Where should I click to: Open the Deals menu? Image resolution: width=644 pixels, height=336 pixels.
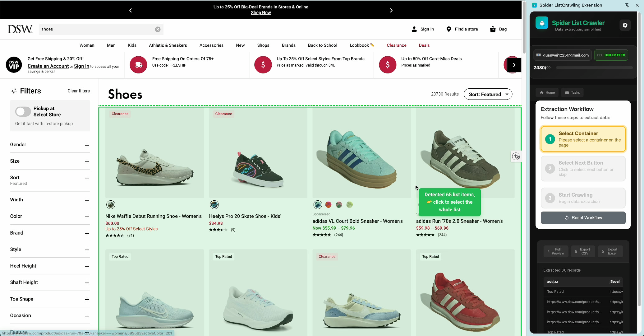click(x=424, y=45)
